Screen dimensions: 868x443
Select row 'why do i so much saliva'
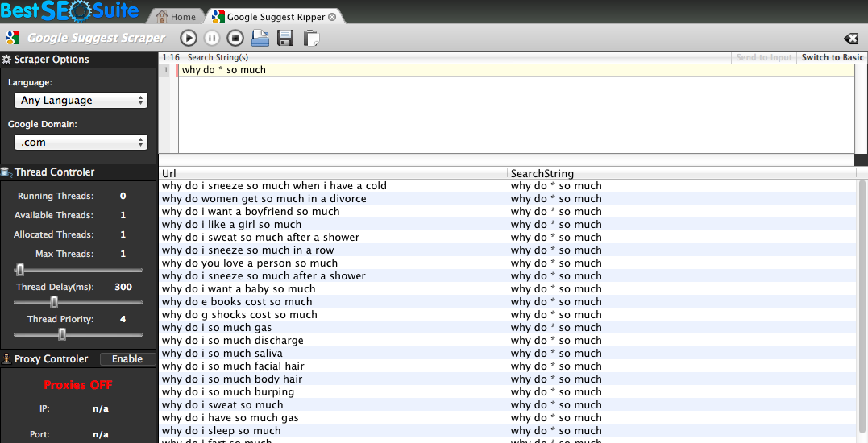[507, 354]
